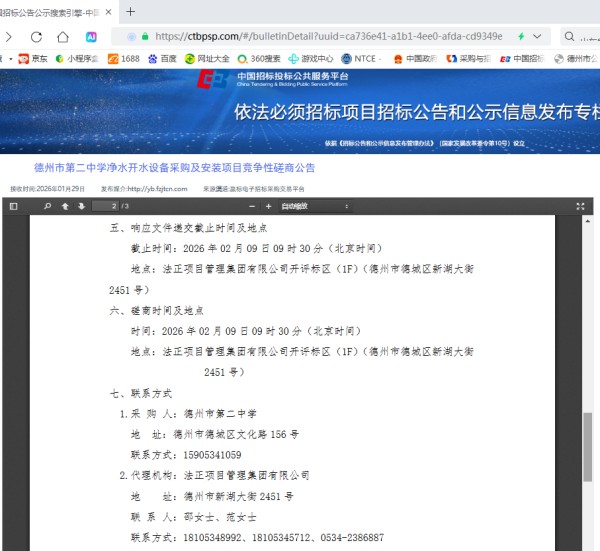
Task: Click the PDF vertical scrollbar thumb
Action: (587, 443)
